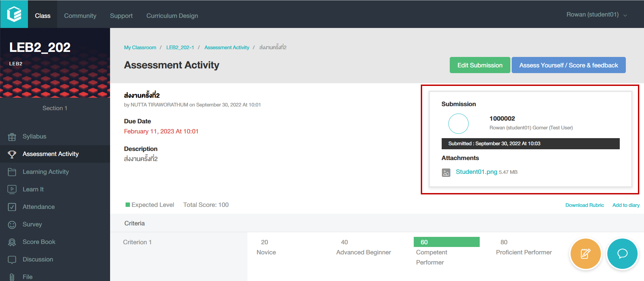Open Learning Activity in the sidebar

[55, 172]
